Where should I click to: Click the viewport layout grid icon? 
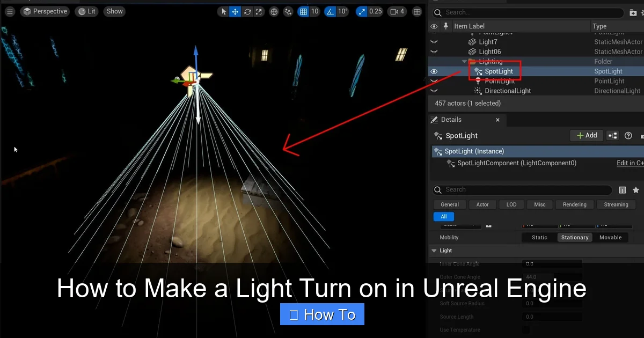417,11
